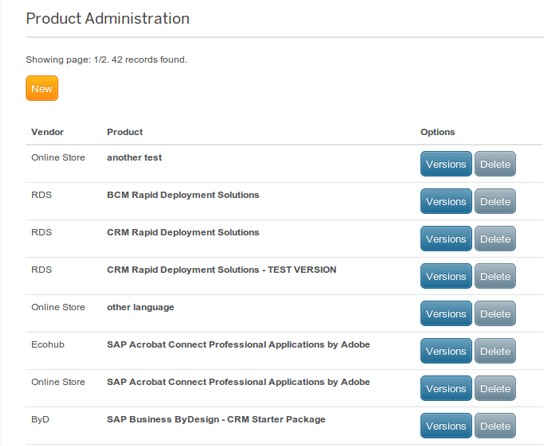
Task: Delete the CRM TEST VERSION product
Action: click(495, 276)
